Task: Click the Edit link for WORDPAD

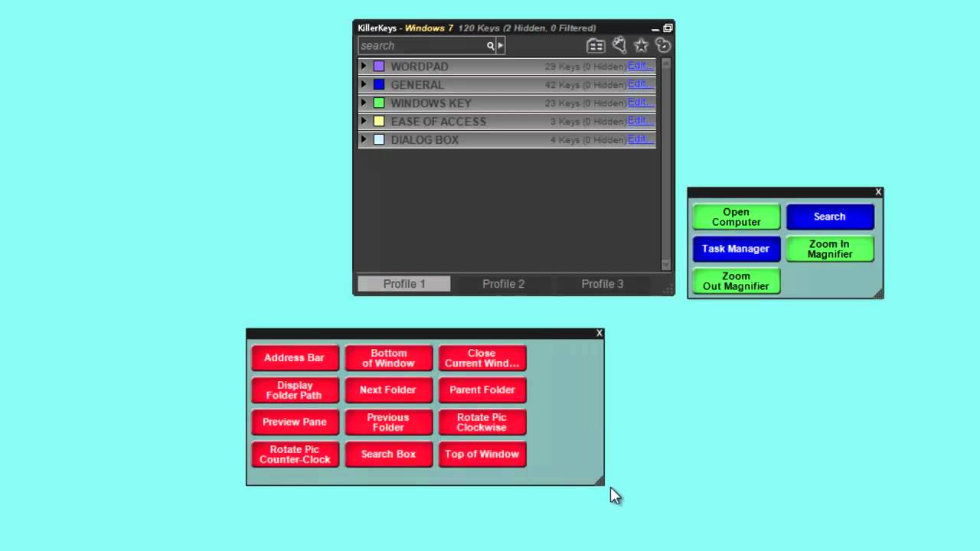Action: point(640,66)
